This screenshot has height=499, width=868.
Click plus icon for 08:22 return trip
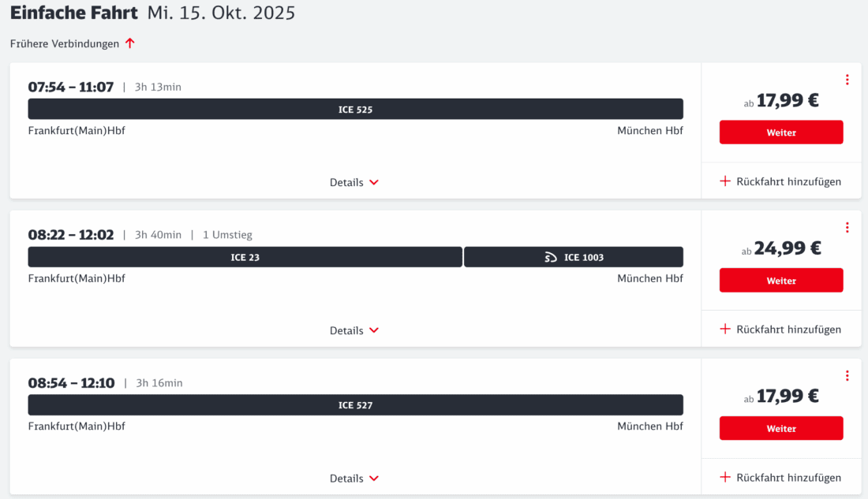click(x=725, y=330)
